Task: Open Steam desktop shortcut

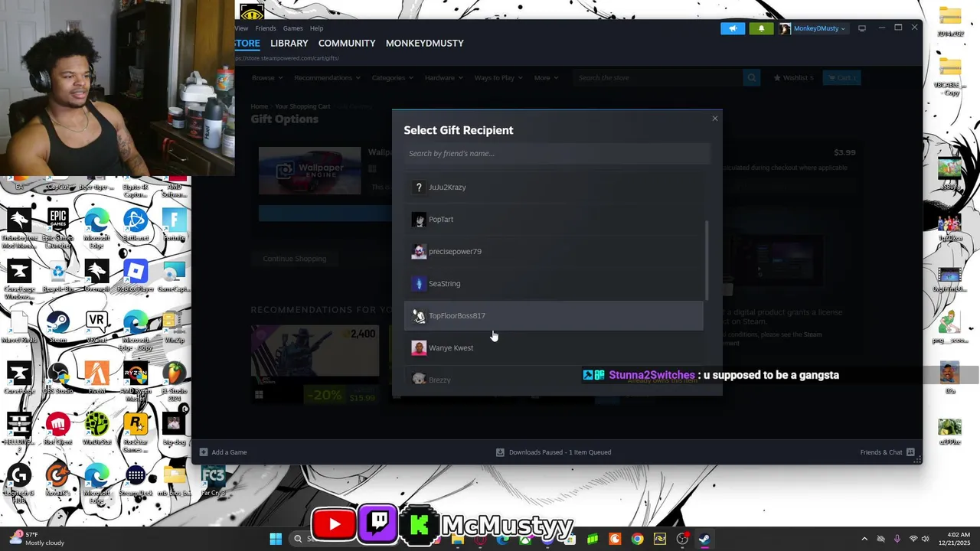Action: click(x=58, y=327)
